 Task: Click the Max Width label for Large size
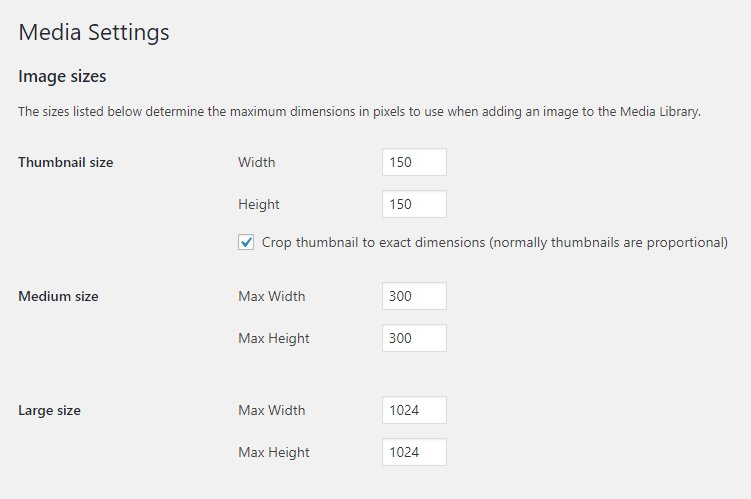click(272, 410)
